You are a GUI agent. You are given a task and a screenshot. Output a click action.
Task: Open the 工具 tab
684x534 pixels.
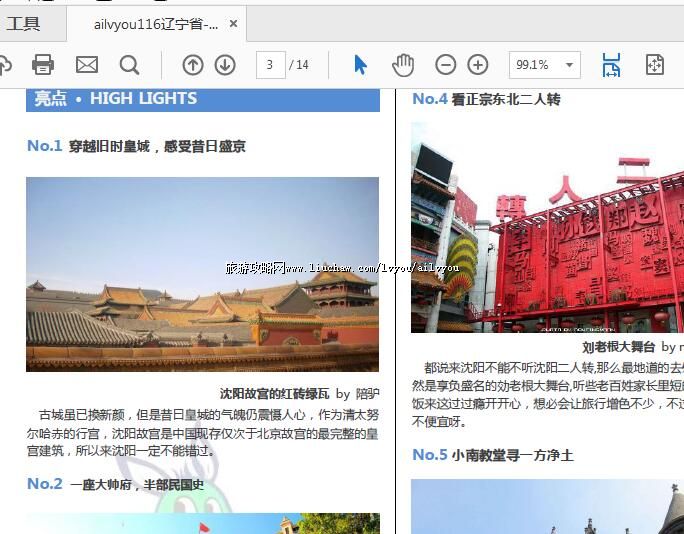[x=24, y=24]
